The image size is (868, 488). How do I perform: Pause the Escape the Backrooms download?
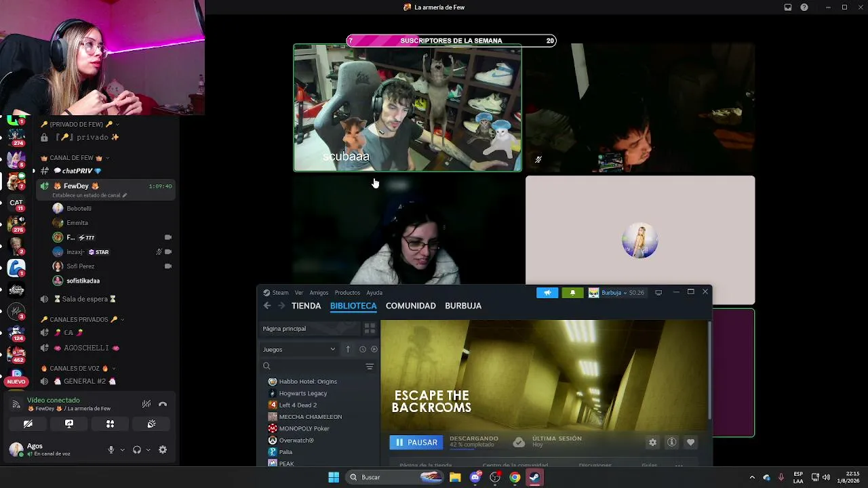point(416,443)
